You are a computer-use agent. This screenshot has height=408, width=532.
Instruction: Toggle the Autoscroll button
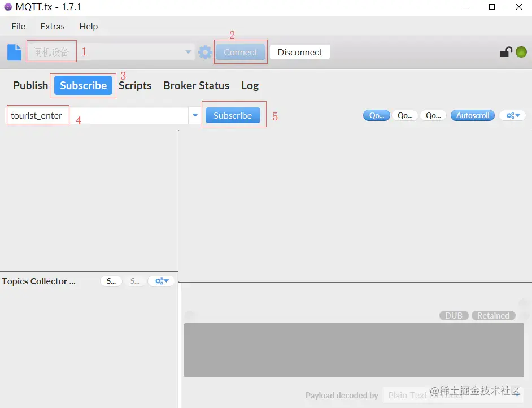click(x=473, y=115)
